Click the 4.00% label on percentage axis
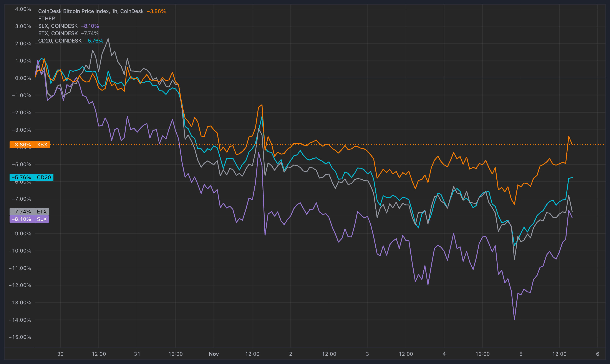The height and width of the screenshot is (364, 610). click(23, 9)
